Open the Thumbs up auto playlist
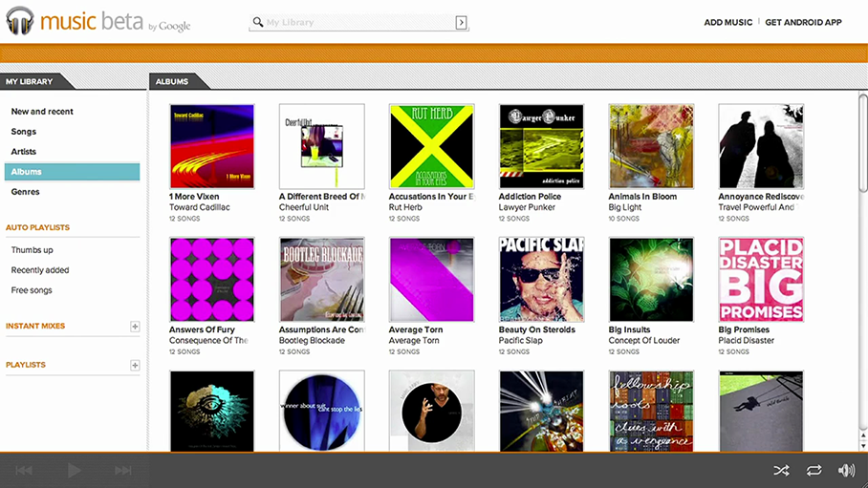 [x=33, y=250]
